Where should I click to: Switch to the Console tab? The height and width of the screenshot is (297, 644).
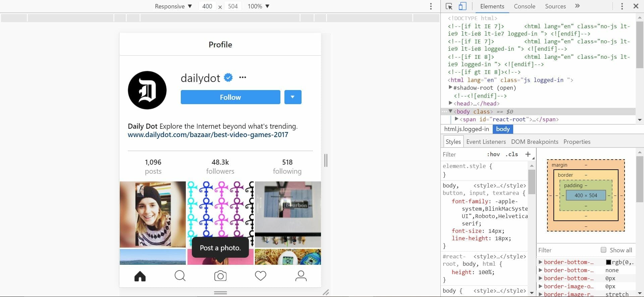[525, 6]
